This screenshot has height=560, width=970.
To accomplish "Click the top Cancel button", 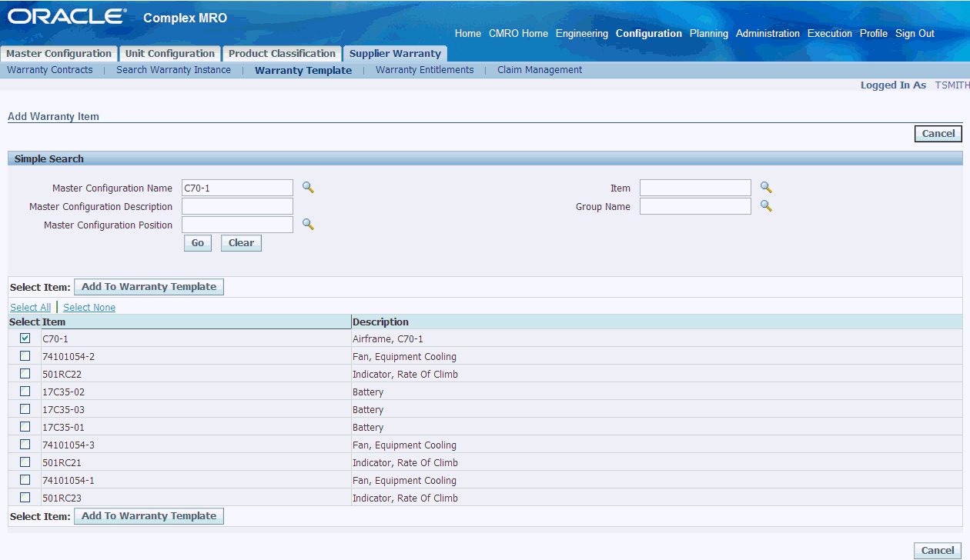I will pyautogui.click(x=938, y=134).
